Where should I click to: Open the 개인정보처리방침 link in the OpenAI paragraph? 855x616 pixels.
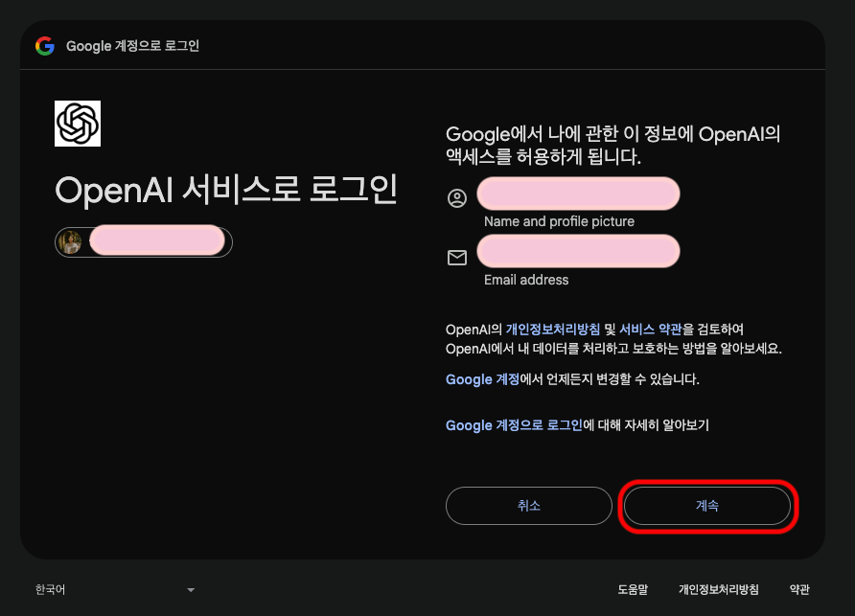[x=552, y=330]
